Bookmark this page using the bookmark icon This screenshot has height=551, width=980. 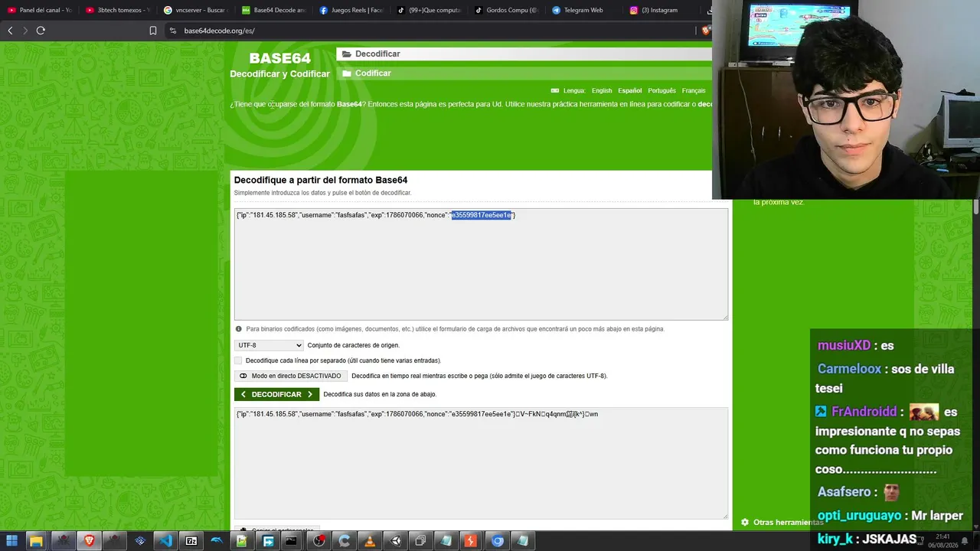pos(153,31)
